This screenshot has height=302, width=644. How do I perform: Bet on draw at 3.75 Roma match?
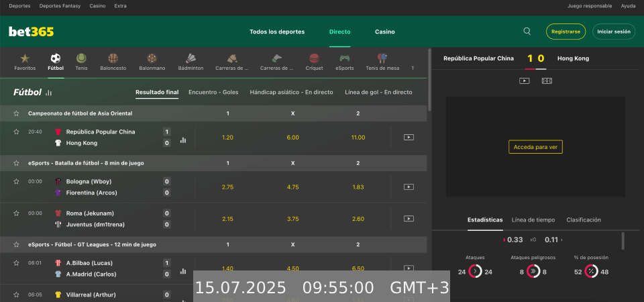[293, 219]
